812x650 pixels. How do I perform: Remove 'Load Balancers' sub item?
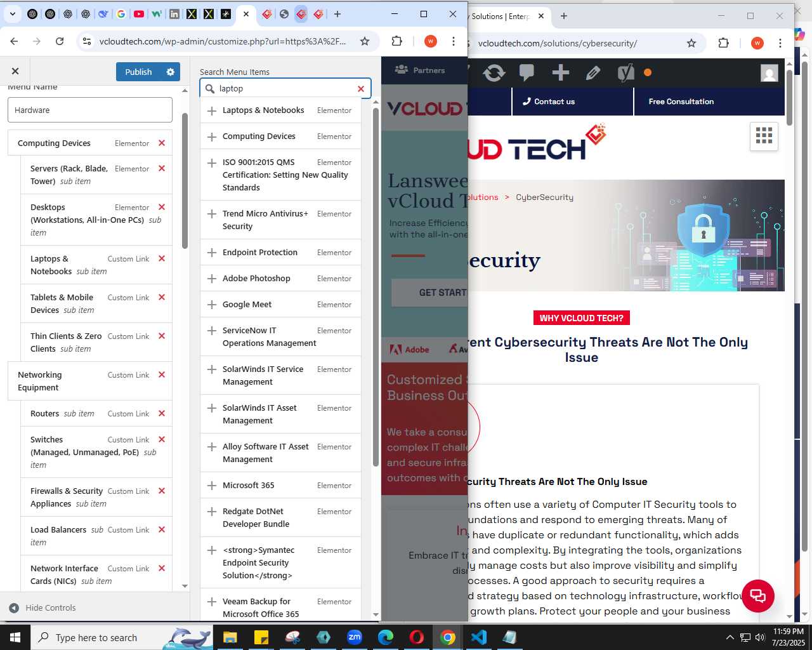162,530
